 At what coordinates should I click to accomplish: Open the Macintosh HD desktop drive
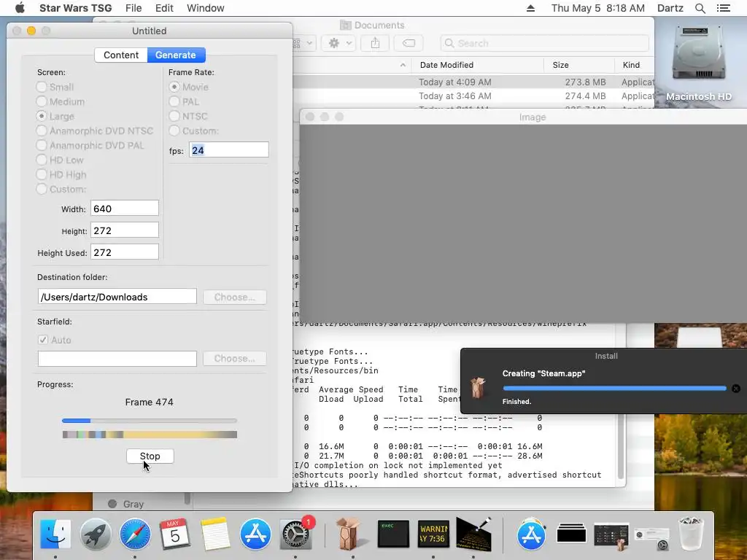698,63
